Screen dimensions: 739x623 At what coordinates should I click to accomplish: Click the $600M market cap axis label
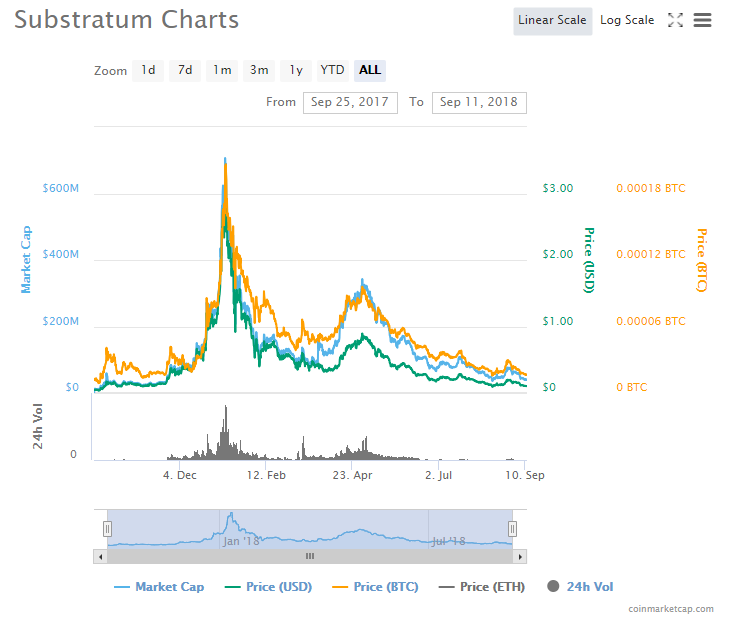[x=61, y=189]
